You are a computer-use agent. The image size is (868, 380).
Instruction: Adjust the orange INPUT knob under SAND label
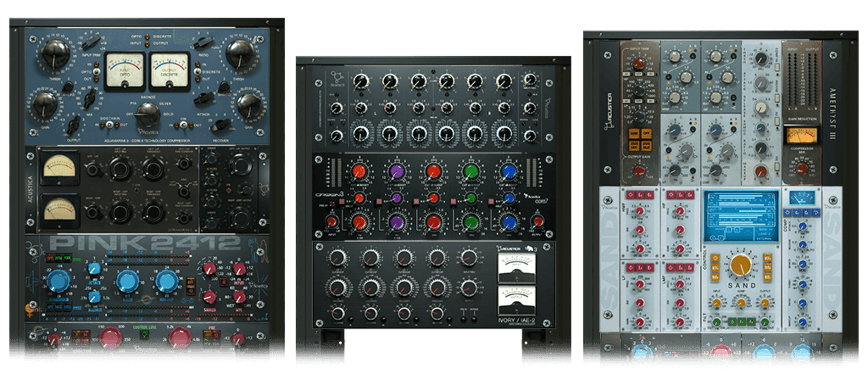point(717,304)
